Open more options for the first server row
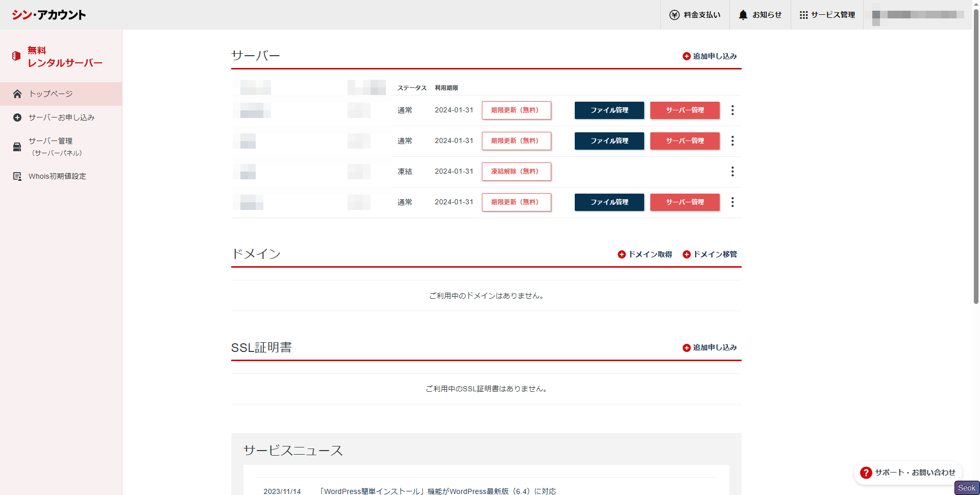The image size is (980, 495). pyautogui.click(x=732, y=110)
